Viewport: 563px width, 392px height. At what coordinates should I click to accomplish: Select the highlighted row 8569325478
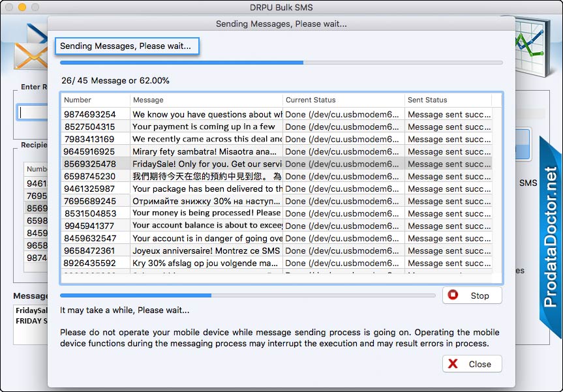(277, 164)
